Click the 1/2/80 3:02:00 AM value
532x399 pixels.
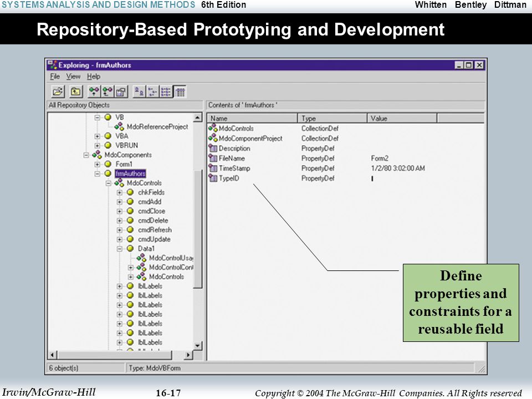(x=398, y=168)
